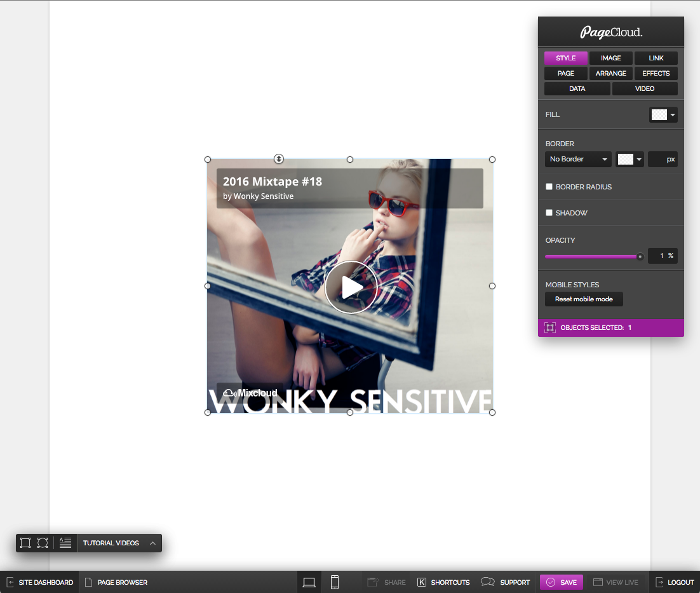
Task: Click the border width px field
Action: [663, 160]
